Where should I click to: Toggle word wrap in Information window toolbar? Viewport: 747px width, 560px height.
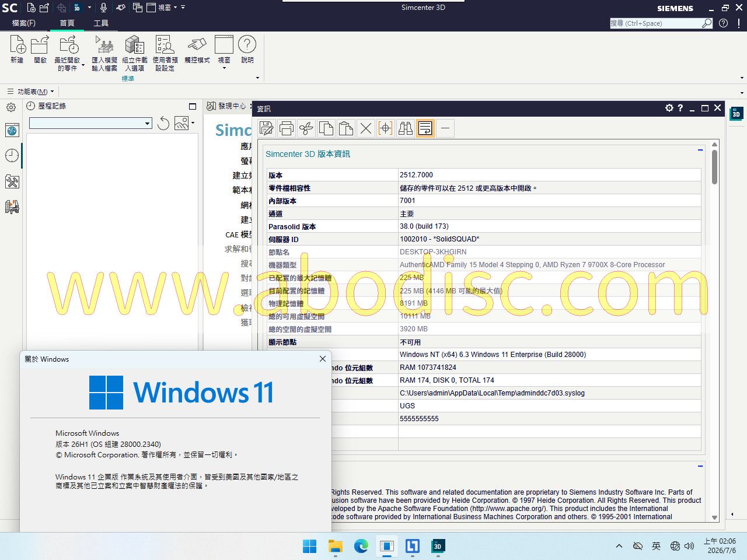pos(425,128)
